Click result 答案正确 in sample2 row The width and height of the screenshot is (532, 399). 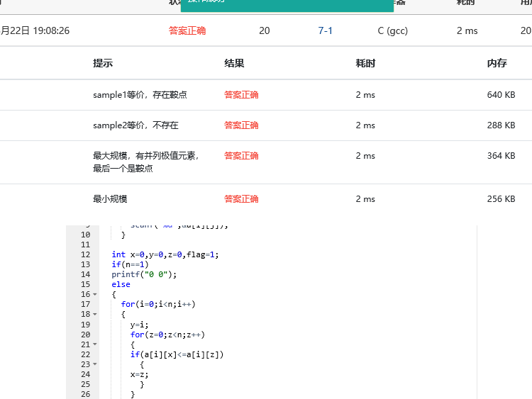pos(241,125)
